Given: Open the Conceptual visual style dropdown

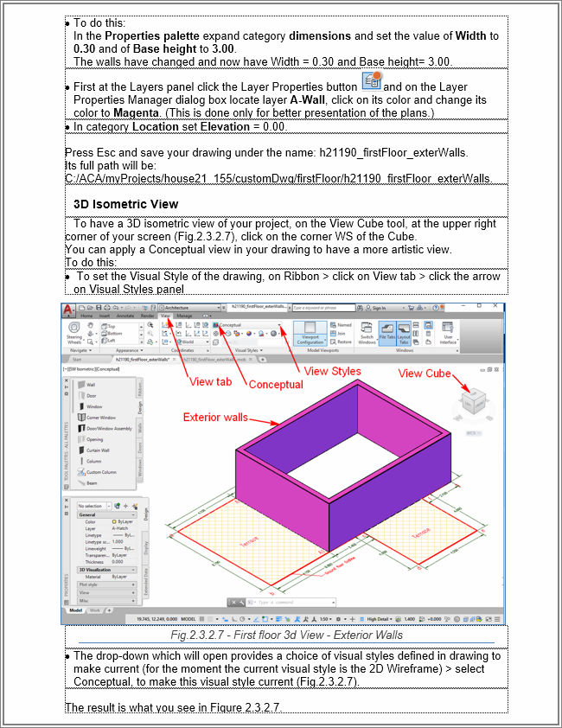Looking at the screenshot, I should (279, 325).
